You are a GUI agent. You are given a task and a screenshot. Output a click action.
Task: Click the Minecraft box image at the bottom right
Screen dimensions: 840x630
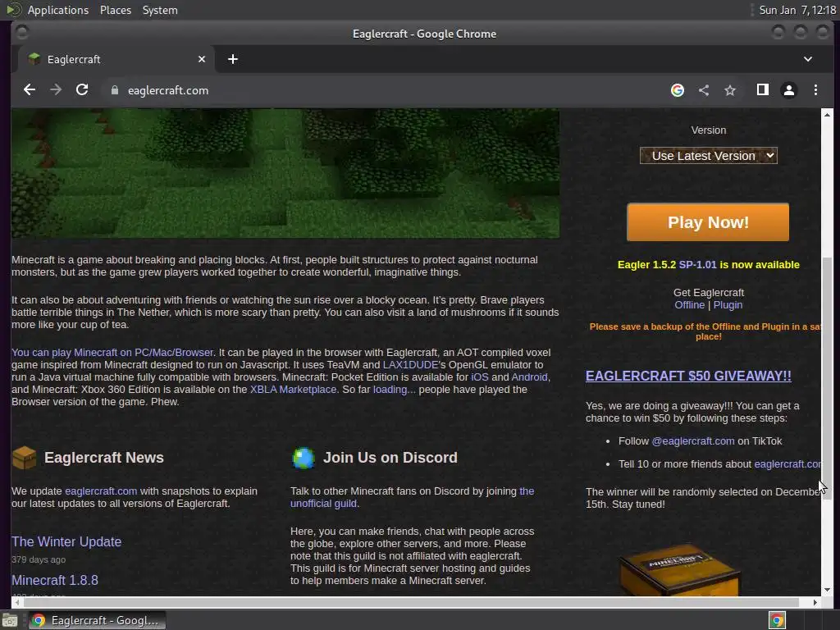pyautogui.click(x=680, y=569)
